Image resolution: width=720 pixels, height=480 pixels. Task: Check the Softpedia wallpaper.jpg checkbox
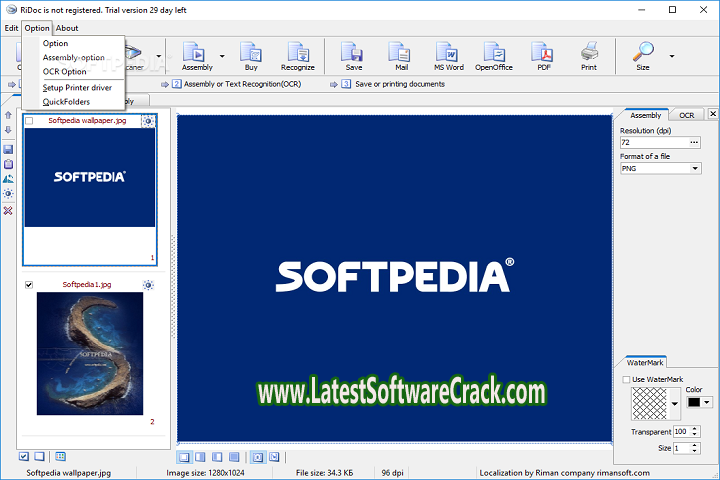(29, 121)
